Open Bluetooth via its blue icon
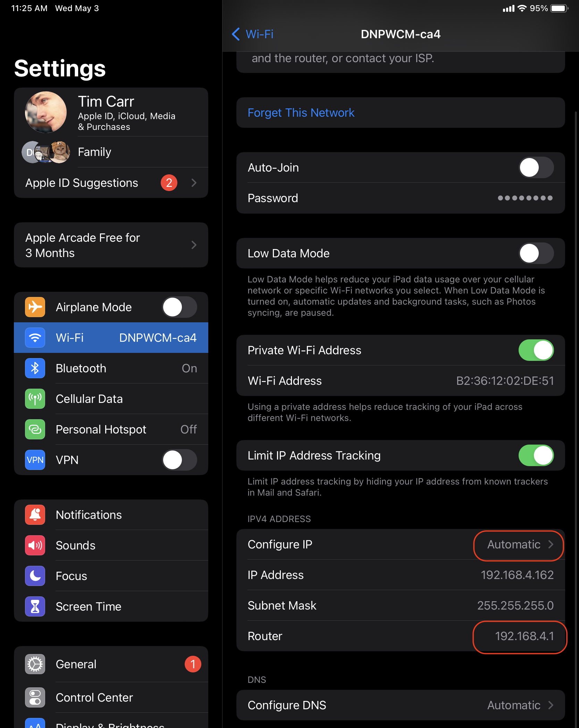 click(35, 368)
